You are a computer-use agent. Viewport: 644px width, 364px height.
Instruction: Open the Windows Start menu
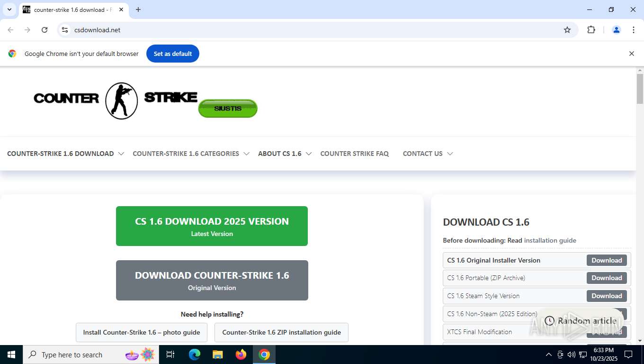[x=11, y=355]
